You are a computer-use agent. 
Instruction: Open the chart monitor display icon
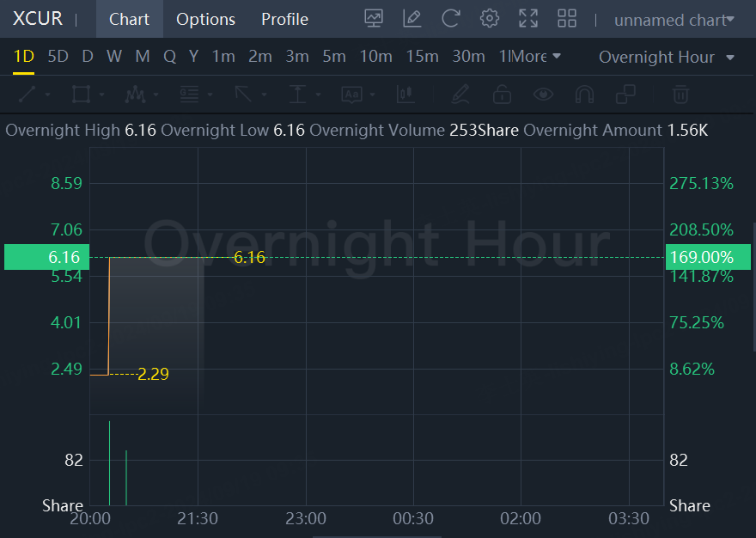coord(374,19)
